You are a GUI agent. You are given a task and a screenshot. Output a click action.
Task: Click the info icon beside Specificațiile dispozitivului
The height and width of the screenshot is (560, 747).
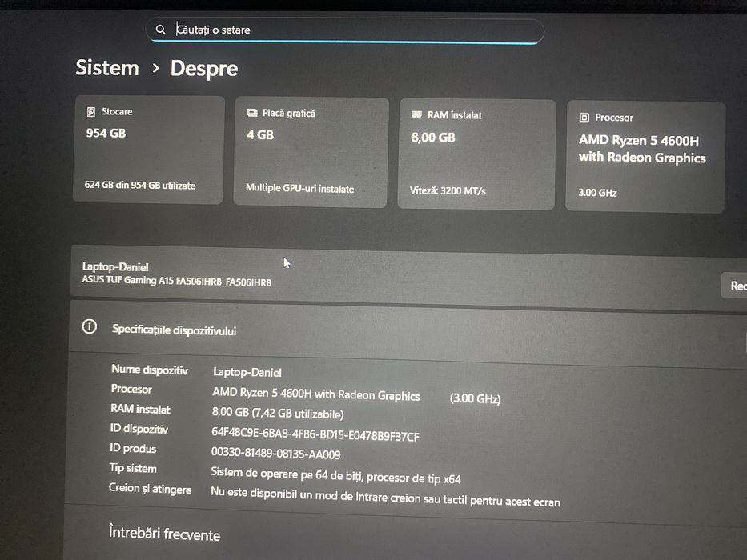[x=90, y=326]
